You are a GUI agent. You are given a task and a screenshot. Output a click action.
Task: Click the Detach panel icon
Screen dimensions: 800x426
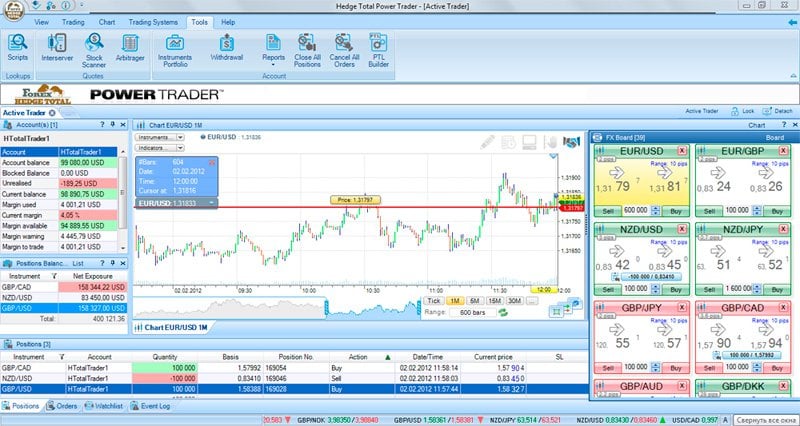point(778,111)
